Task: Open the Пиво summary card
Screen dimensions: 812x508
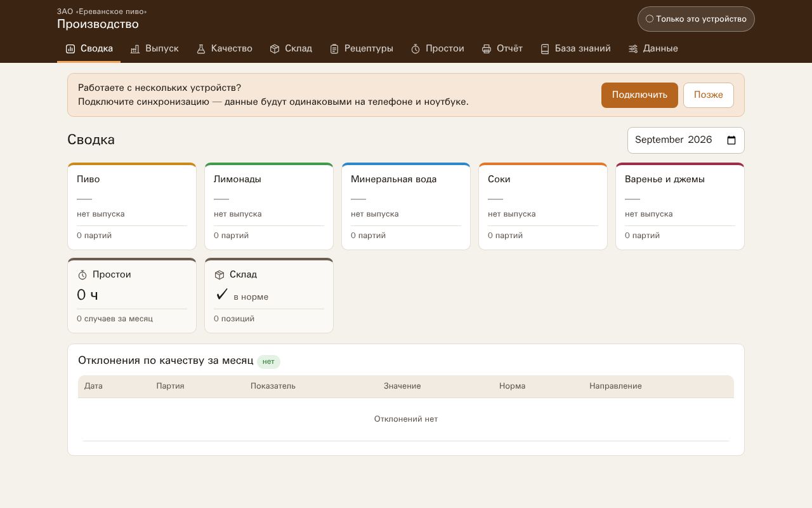Action: (x=132, y=206)
